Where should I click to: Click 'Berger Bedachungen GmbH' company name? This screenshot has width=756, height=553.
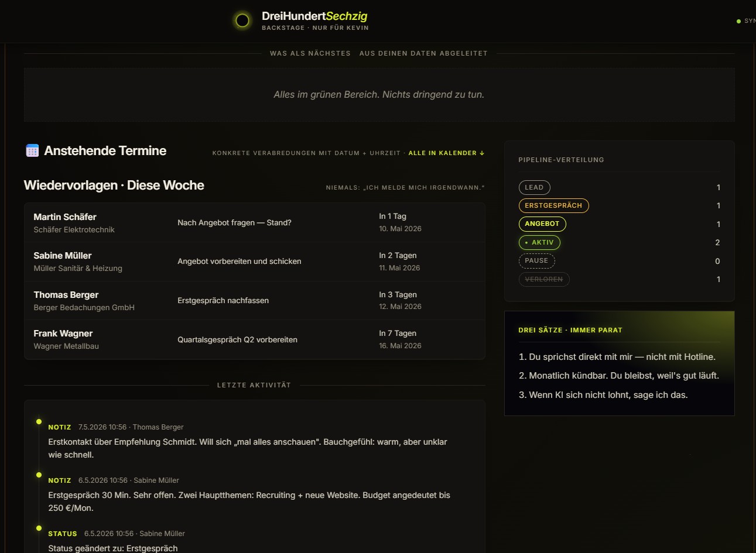point(84,308)
